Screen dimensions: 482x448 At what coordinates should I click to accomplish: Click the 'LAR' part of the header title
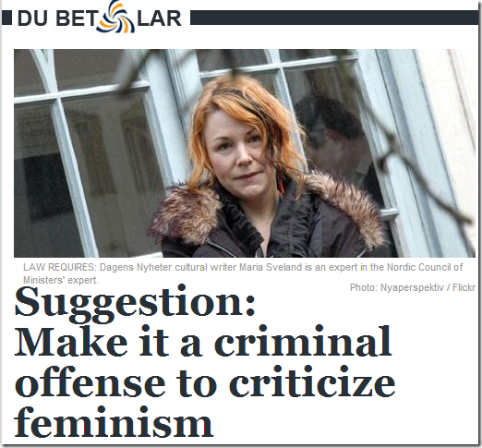coord(159,18)
